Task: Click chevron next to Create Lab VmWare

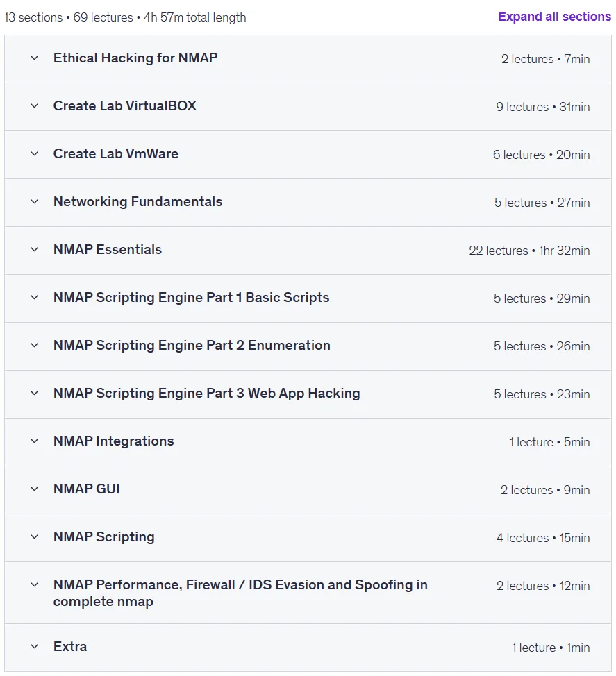Action: (35, 153)
